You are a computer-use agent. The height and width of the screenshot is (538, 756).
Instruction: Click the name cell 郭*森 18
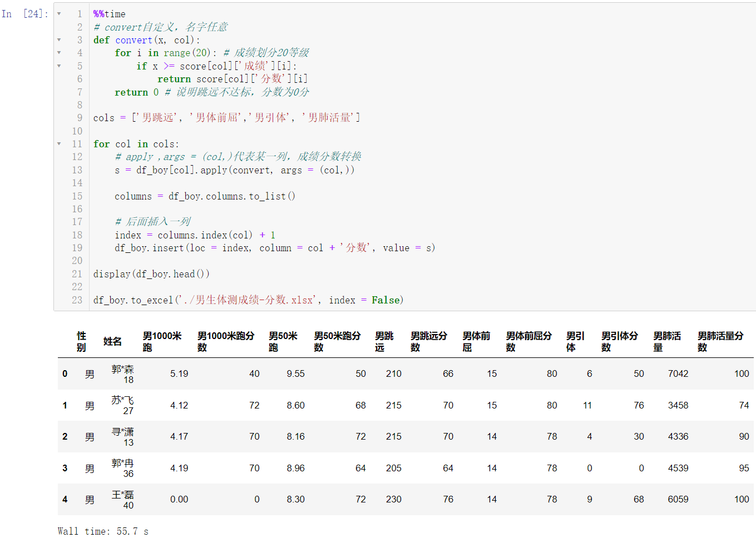coord(123,374)
